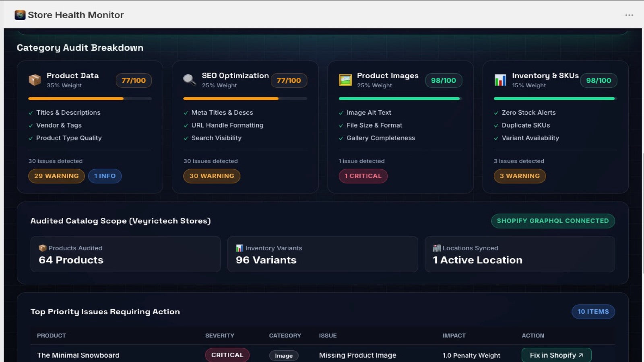Image resolution: width=644 pixels, height=362 pixels.
Task: Click the SHOPIFY GRAPHQL CONNECTED status badge
Action: tap(553, 221)
